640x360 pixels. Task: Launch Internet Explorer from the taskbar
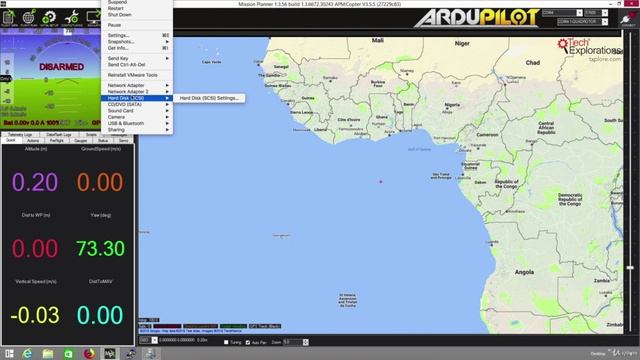click(27, 353)
